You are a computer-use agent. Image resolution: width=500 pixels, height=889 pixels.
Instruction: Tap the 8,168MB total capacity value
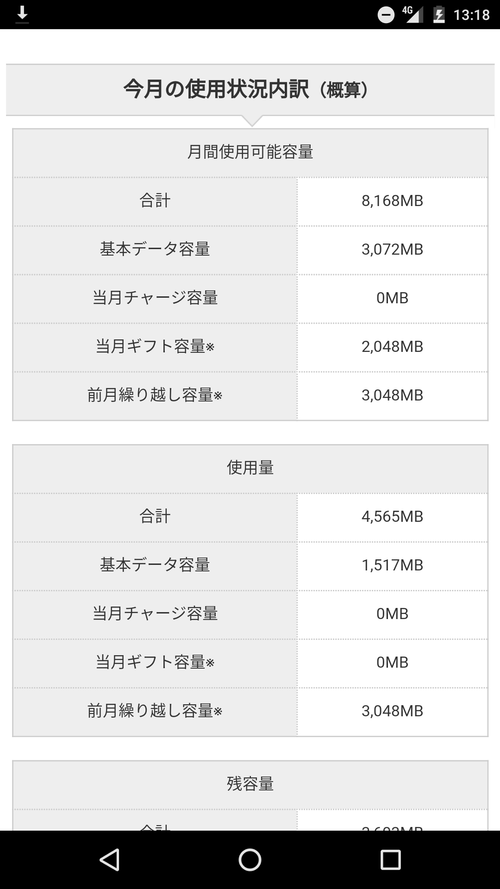pos(392,201)
